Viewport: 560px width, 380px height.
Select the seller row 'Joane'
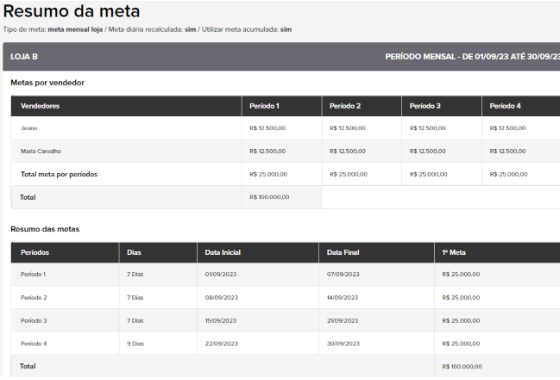pyautogui.click(x=285, y=128)
